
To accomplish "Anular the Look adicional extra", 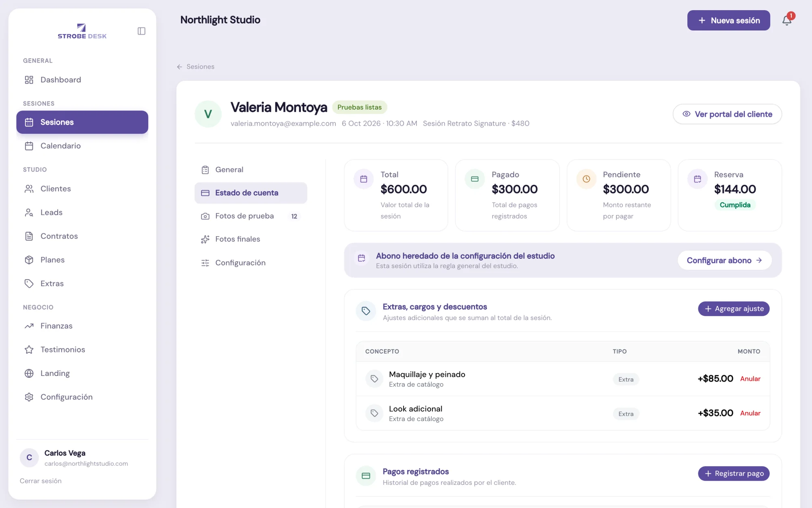I will click(x=750, y=413).
